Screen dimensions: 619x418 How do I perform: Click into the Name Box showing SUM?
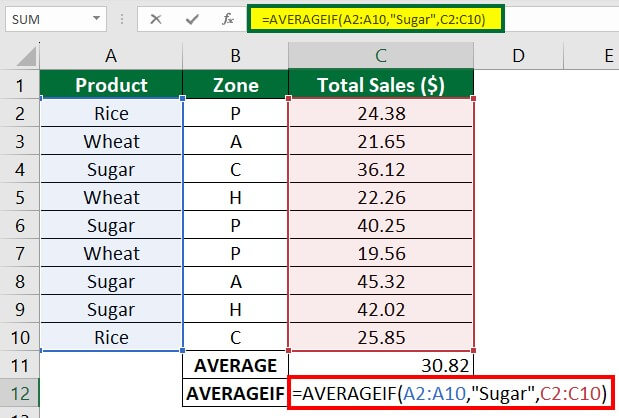50,19
